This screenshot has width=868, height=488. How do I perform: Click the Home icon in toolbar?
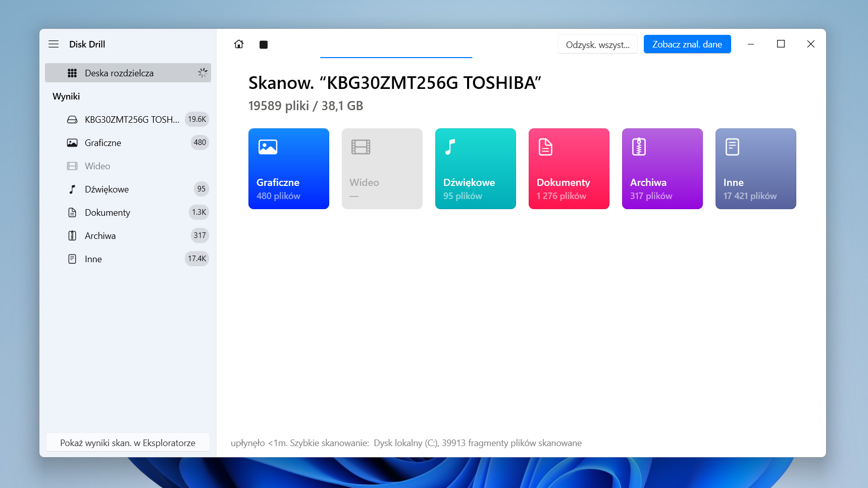click(239, 44)
